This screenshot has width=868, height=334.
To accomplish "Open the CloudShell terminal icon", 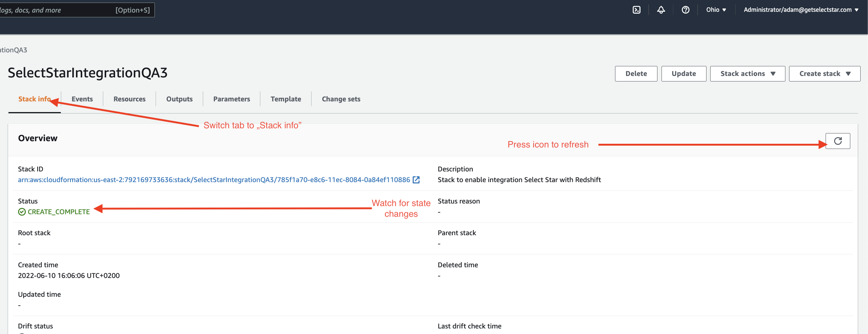I will 636,10.
